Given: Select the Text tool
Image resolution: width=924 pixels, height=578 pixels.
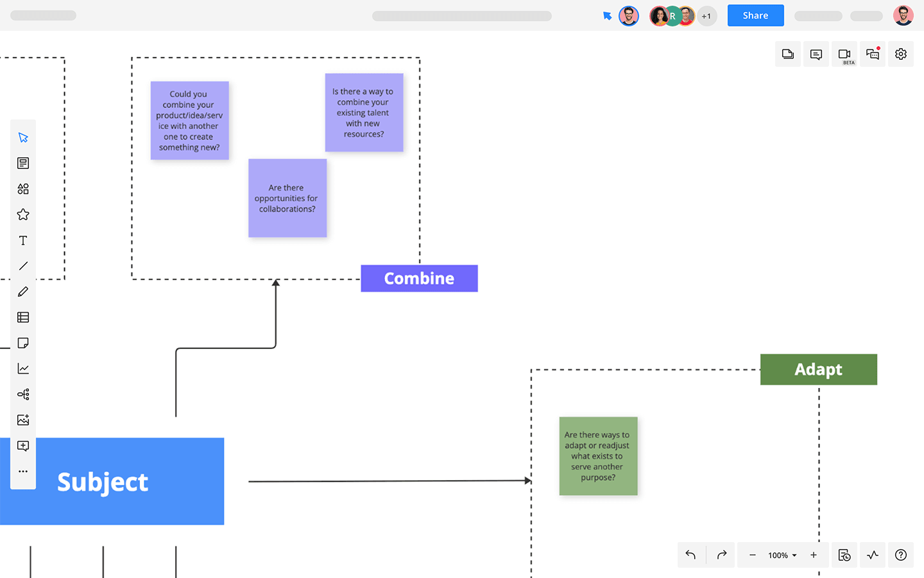Looking at the screenshot, I should pyautogui.click(x=23, y=240).
